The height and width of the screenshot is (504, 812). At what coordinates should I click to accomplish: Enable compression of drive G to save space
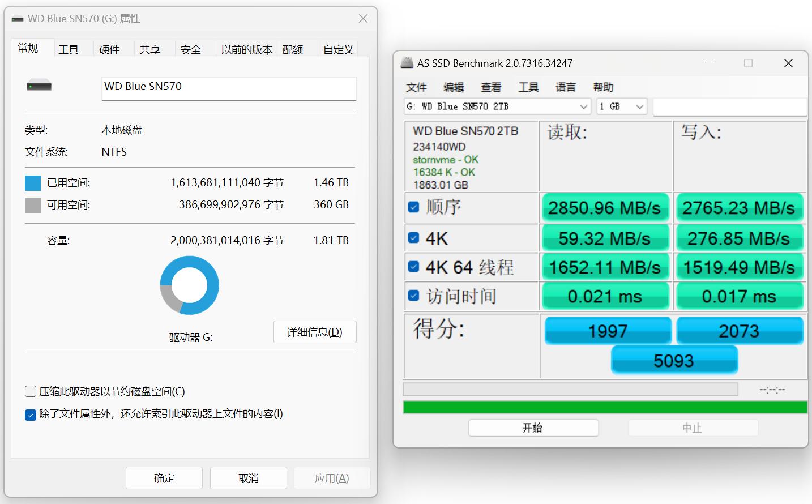pyautogui.click(x=31, y=391)
